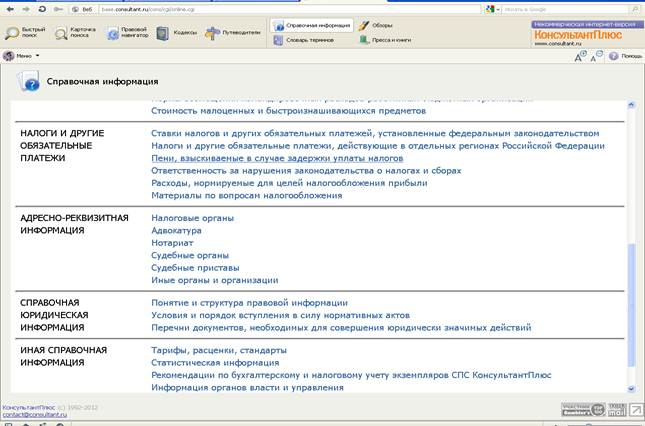Screen dimensions: 645x426
Task: Click the browser forward arrow
Action: [x=26, y=9]
